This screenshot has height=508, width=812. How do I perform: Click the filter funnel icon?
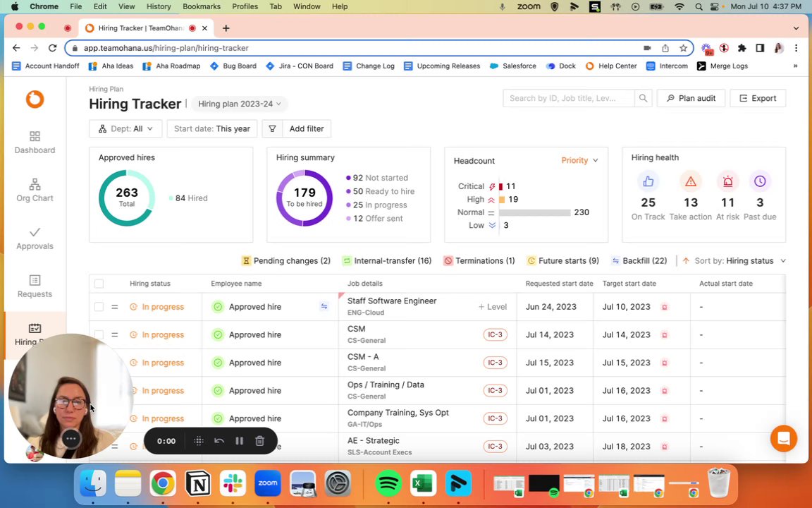coord(272,128)
